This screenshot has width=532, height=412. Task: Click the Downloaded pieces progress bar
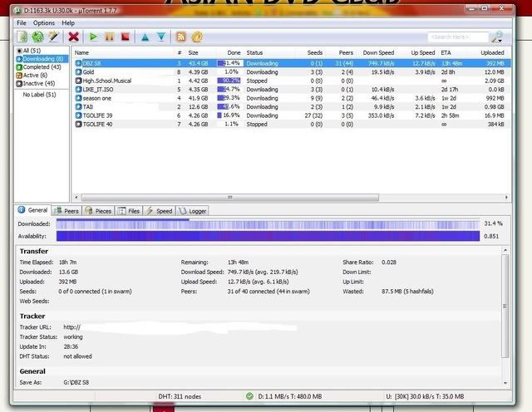(268, 223)
